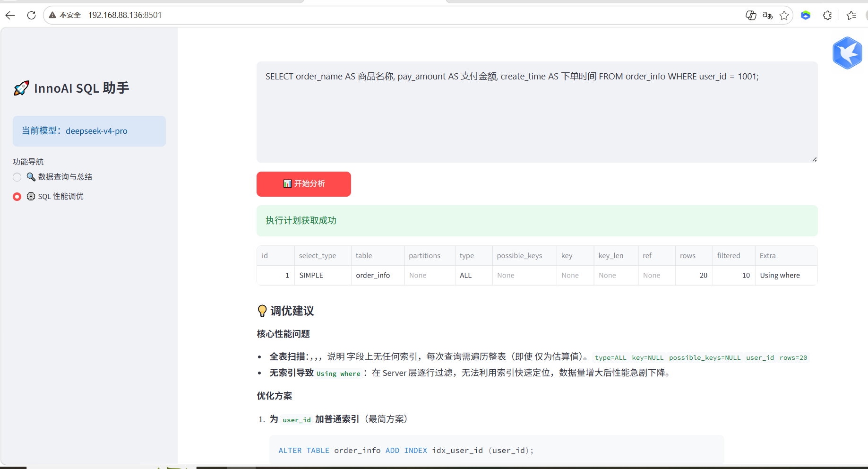Select the Using where cell
This screenshot has height=469, width=868.
[786, 275]
